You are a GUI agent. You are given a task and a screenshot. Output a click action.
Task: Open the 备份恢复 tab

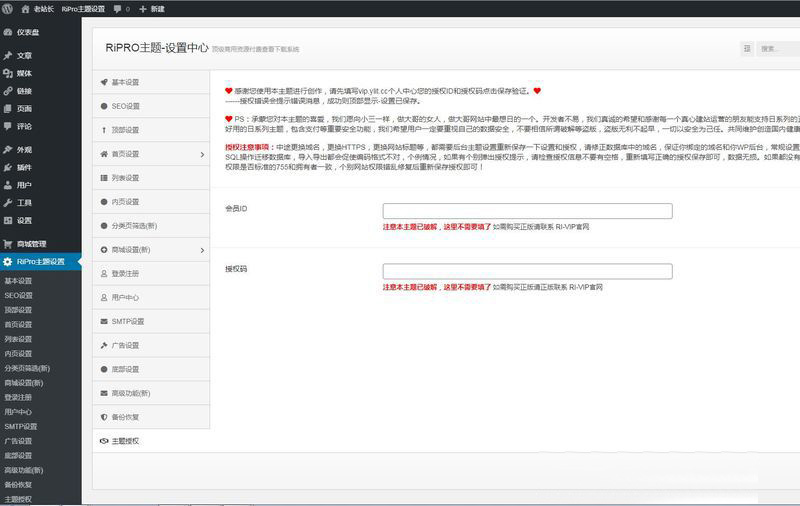tap(125, 416)
